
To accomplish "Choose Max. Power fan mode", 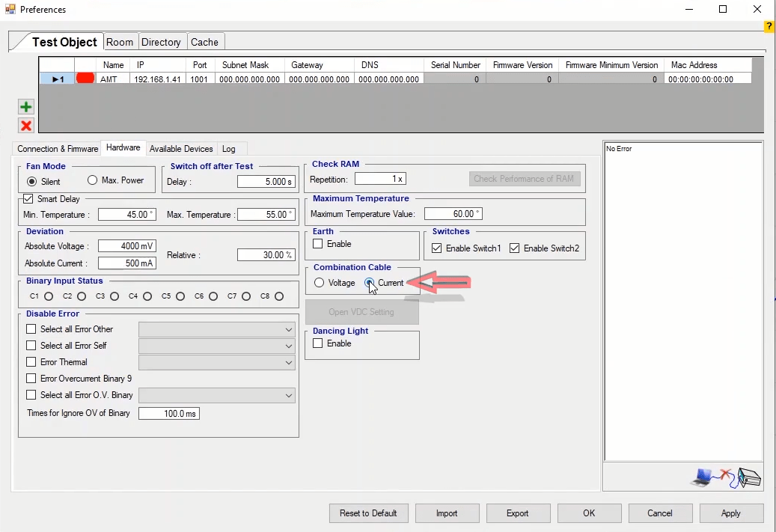I will [93, 180].
